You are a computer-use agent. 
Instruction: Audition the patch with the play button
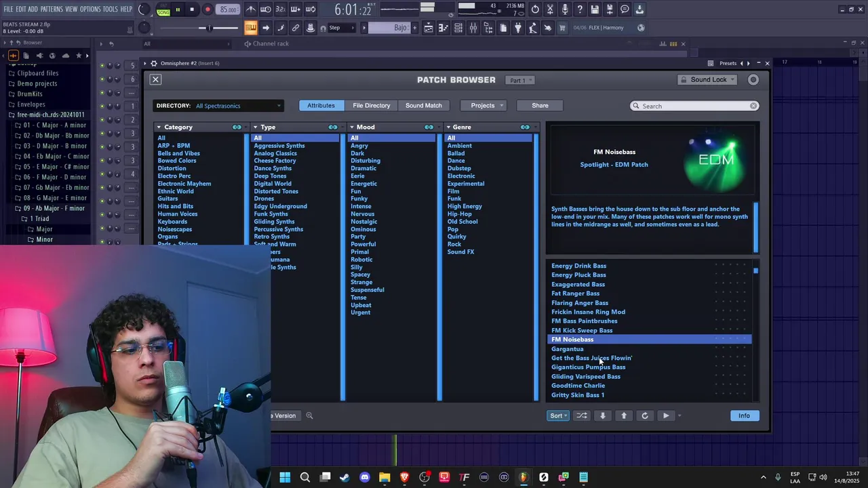point(666,415)
